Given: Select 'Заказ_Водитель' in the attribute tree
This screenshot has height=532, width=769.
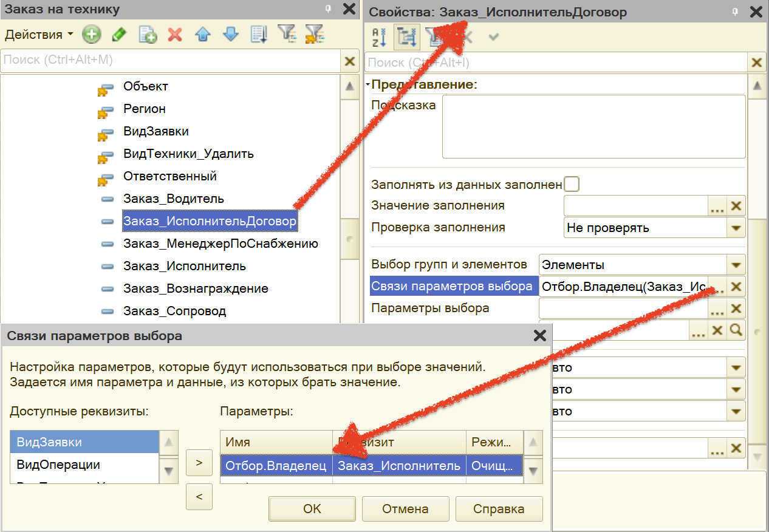Looking at the screenshot, I should click(x=173, y=199).
